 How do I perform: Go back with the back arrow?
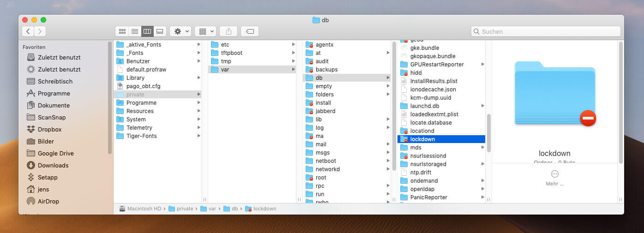28,31
